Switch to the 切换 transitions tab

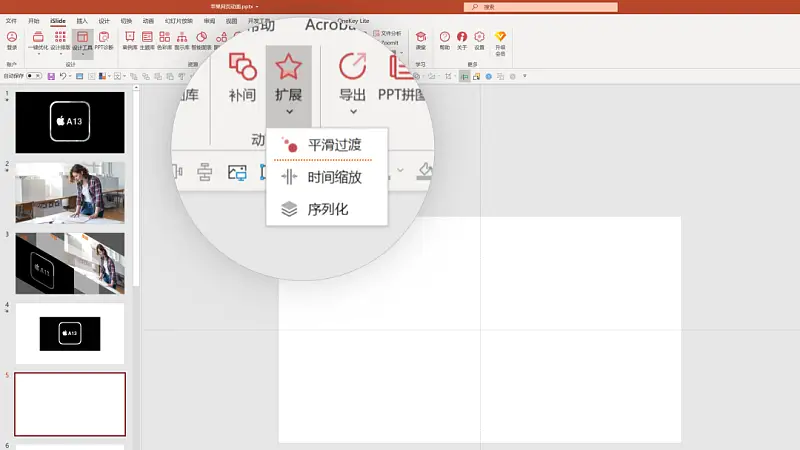click(x=126, y=21)
